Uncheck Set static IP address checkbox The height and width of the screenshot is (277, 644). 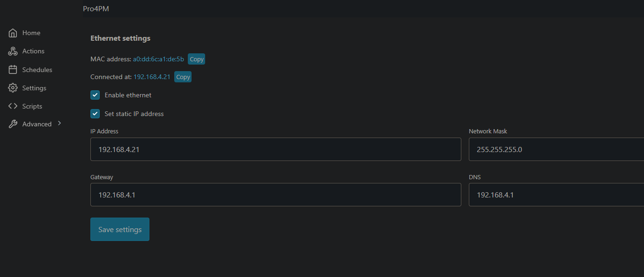tap(95, 114)
